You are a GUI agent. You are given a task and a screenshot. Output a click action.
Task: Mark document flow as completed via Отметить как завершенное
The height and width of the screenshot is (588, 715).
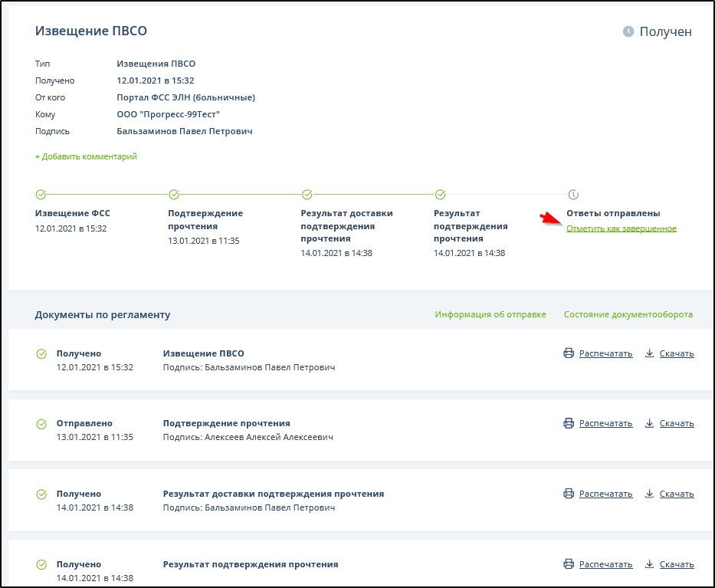pos(621,228)
